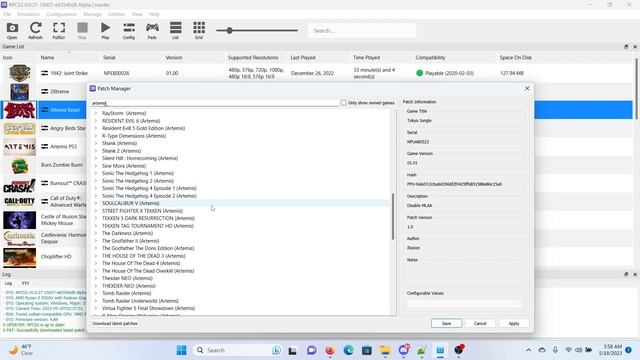The height and width of the screenshot is (360, 640).
Task: Expand Virtua Fighter 5 Final Showdown entry
Action: (96, 308)
